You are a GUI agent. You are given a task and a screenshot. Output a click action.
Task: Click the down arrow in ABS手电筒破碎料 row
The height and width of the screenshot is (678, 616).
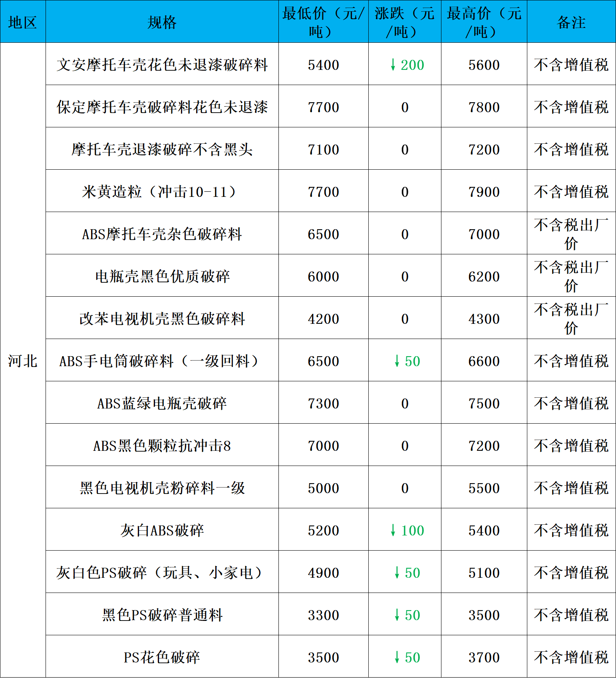[397, 361]
